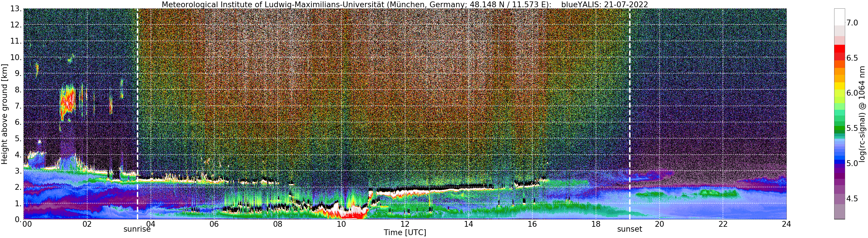Click the white segment at the colorbar top
Image resolution: width=868 pixels, height=238 pixels.
click(839, 17)
